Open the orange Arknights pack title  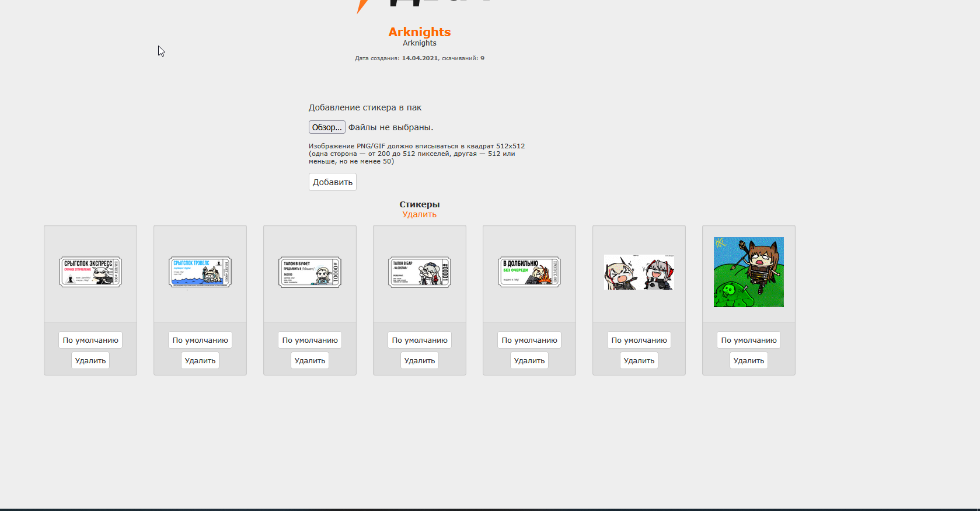pyautogui.click(x=420, y=32)
